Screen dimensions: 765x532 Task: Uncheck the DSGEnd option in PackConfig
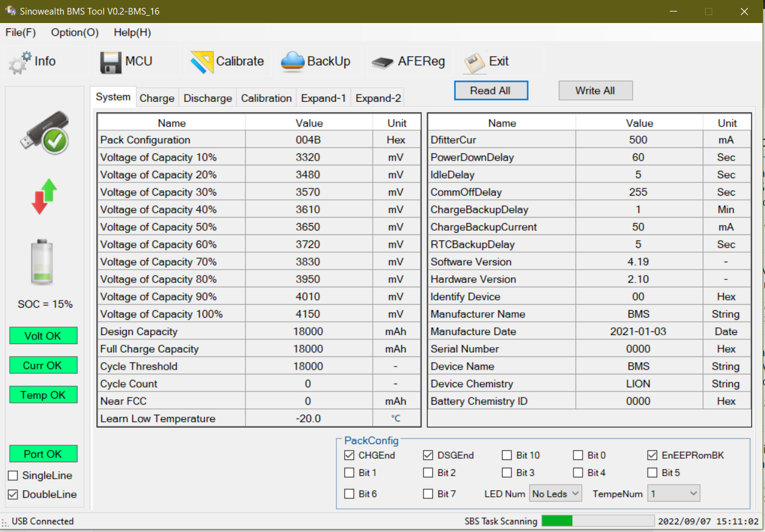tap(428, 455)
